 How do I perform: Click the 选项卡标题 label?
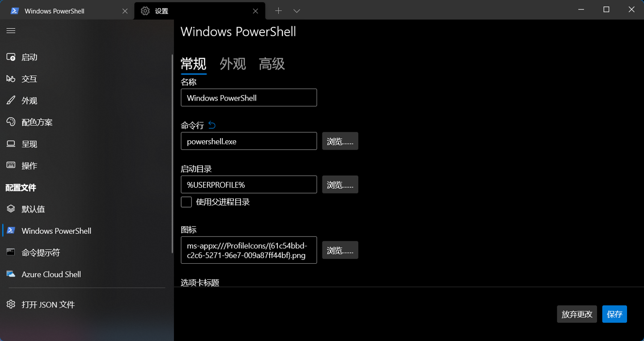200,282
